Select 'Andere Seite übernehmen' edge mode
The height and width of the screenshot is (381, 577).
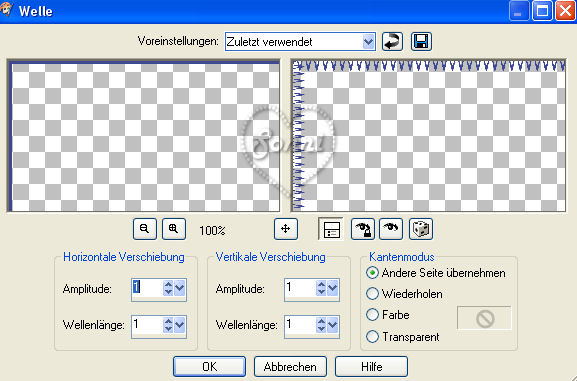[436, 273]
